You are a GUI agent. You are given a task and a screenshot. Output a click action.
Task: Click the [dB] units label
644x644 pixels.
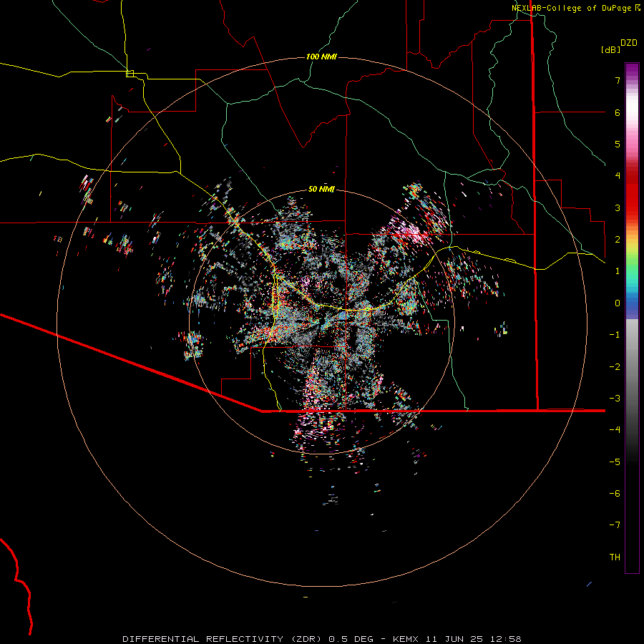[x=611, y=49]
